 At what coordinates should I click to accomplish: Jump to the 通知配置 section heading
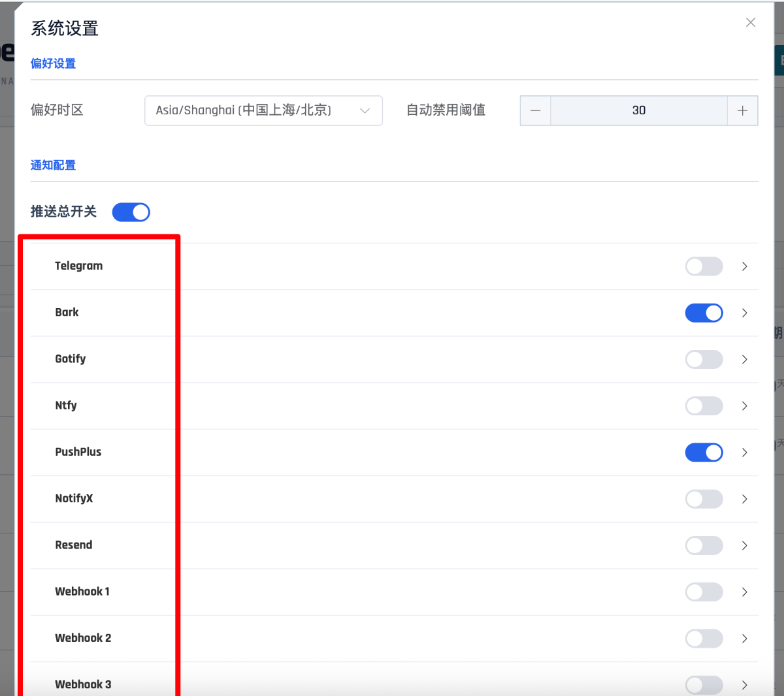[53, 165]
